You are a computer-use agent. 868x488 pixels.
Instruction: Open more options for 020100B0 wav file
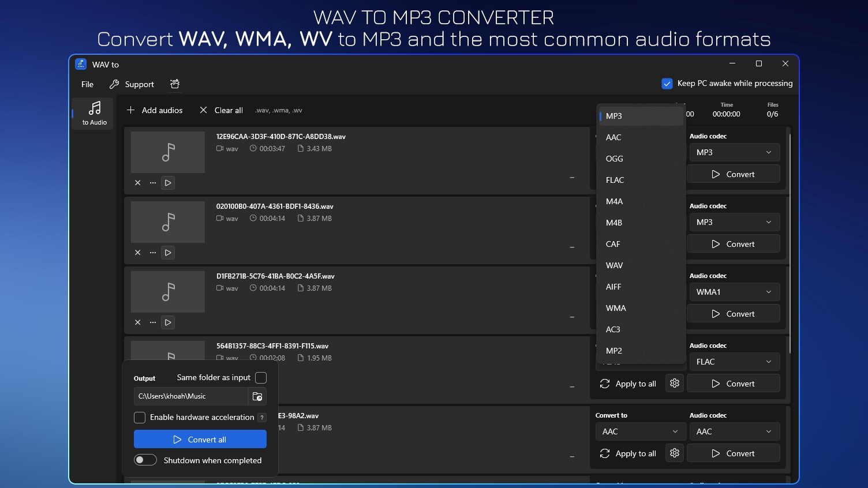[152, 252]
